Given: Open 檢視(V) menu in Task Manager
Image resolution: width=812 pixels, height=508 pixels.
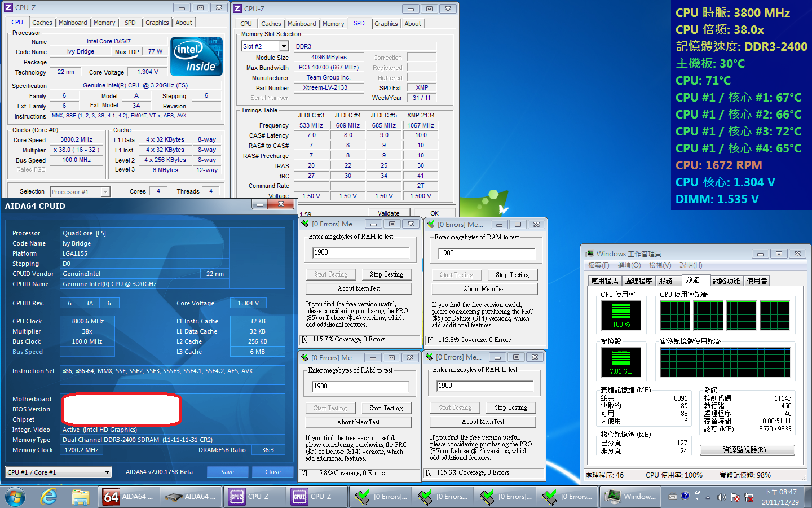Looking at the screenshot, I should [660, 265].
